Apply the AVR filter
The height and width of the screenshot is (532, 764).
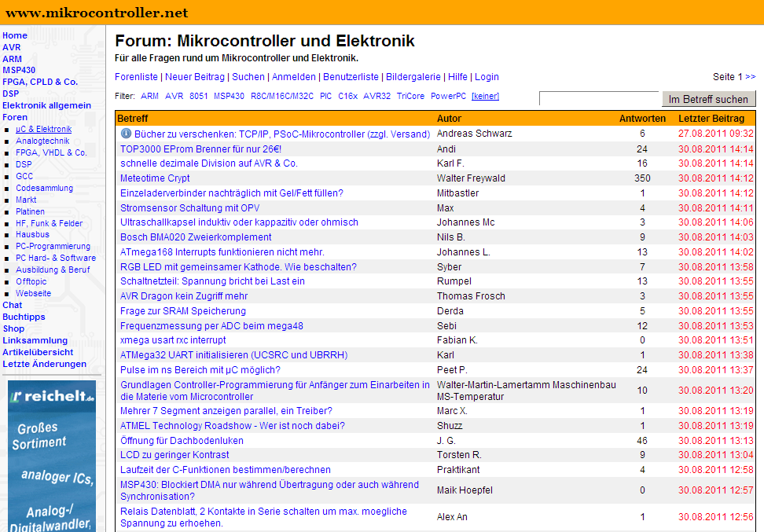[174, 96]
